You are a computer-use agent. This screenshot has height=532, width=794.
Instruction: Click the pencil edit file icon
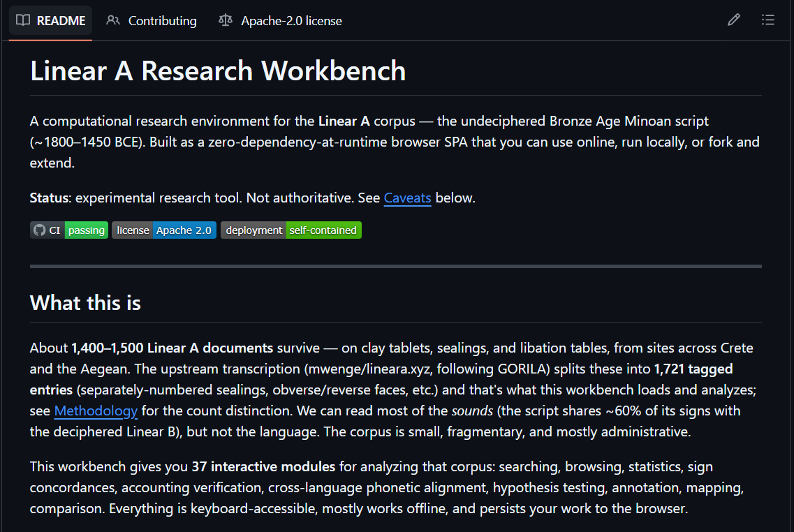pos(734,20)
